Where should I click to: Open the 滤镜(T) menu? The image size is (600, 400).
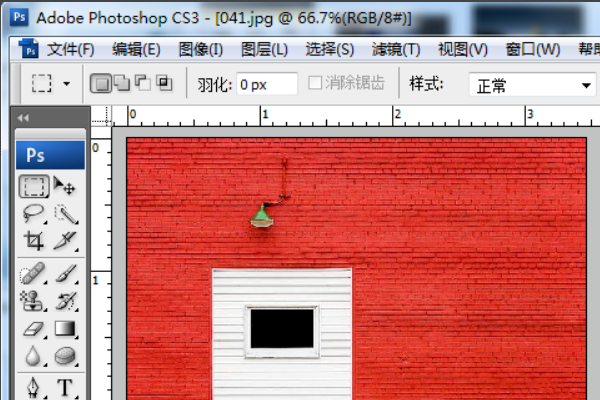tap(396, 49)
